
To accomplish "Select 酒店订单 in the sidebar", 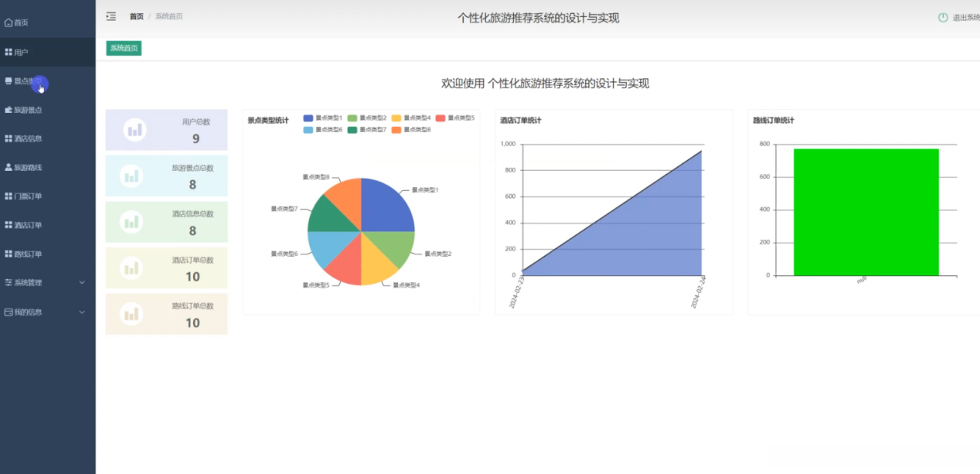I will coord(48,225).
